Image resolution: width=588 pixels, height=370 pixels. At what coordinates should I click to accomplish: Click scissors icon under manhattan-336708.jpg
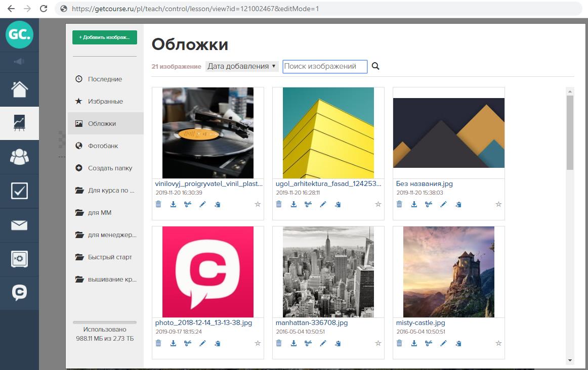(x=308, y=343)
